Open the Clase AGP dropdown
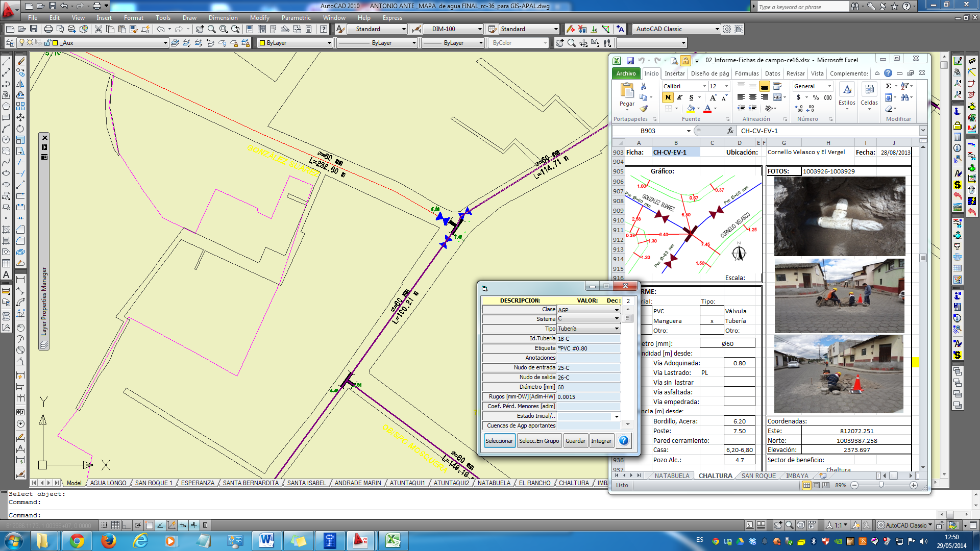Viewport: 980px width, 551px height. [x=617, y=310]
